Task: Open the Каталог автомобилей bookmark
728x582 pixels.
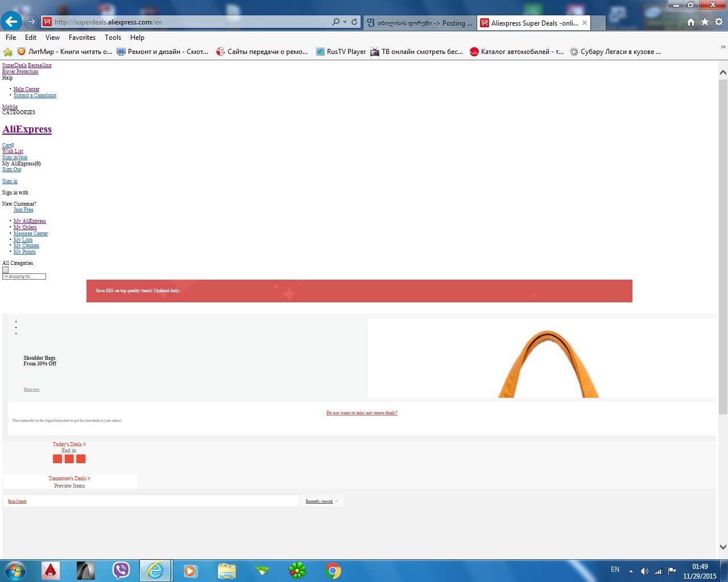Action: pos(516,52)
